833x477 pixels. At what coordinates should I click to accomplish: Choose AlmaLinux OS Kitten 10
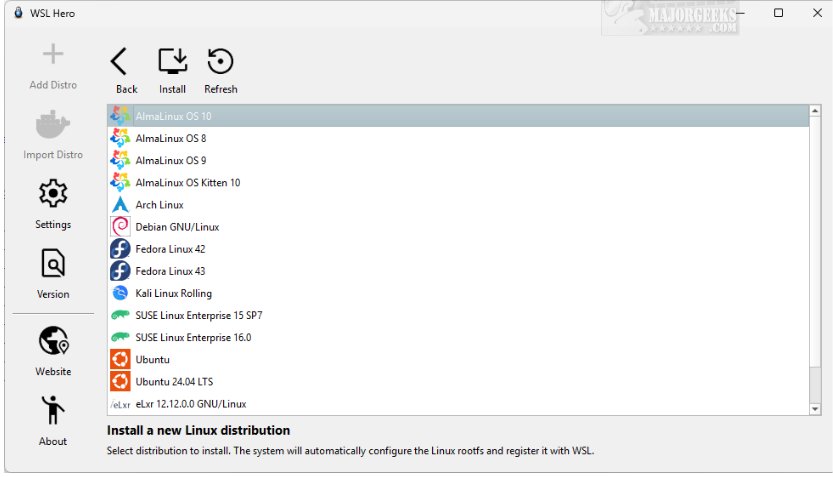tap(458, 182)
